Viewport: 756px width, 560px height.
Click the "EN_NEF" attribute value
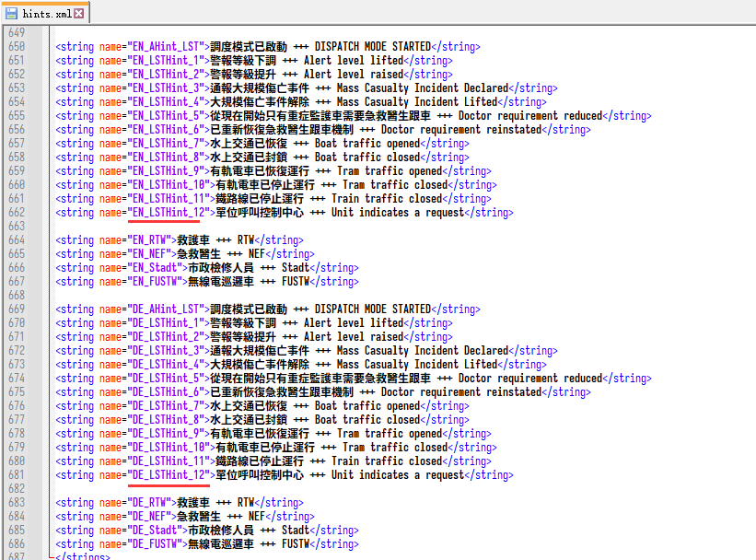149,254
